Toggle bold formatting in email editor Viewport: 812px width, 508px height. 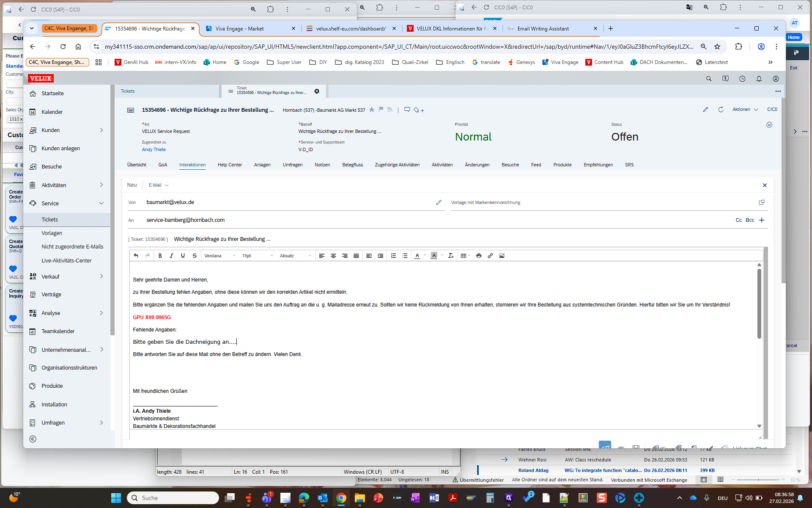160,256
